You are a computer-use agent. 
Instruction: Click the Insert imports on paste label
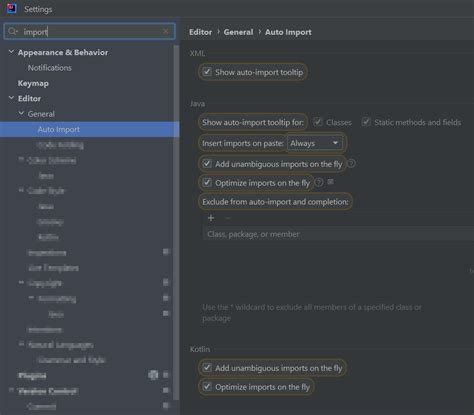[243, 143]
